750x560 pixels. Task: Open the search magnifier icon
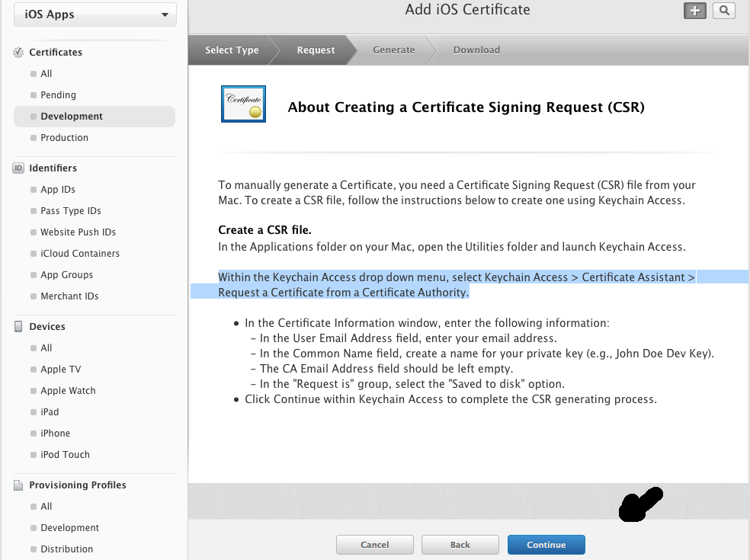pos(723,11)
